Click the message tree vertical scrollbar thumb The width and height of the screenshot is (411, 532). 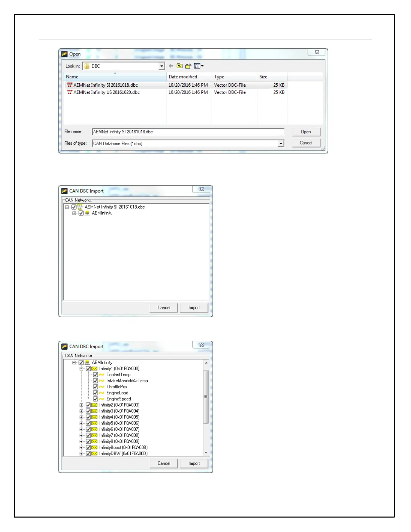click(206, 397)
